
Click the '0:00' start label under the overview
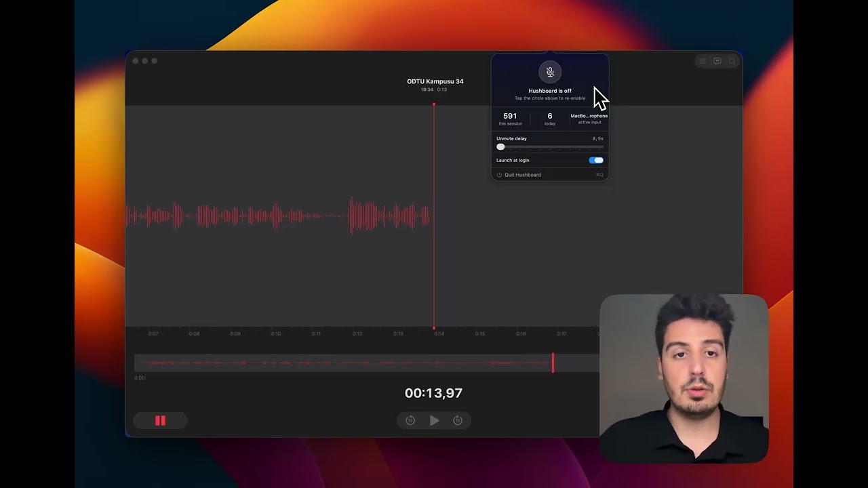[140, 378]
